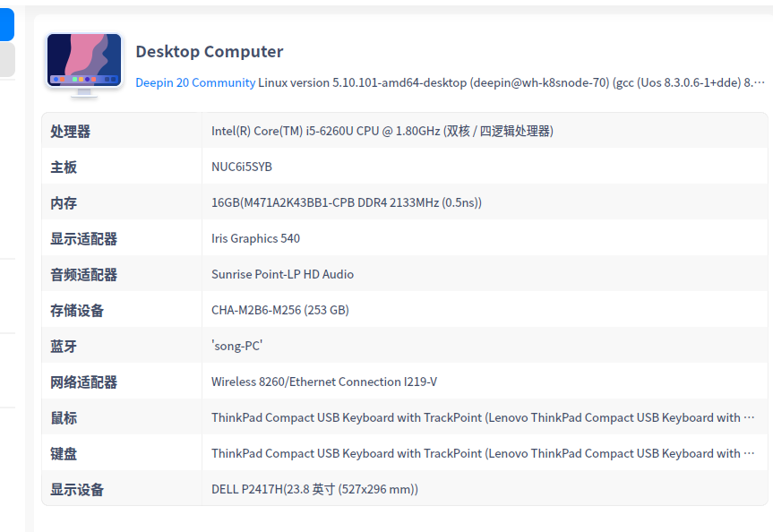Viewport: 773px width, 532px height.
Task: Click the 蓝牙 row label
Action: [64, 346]
